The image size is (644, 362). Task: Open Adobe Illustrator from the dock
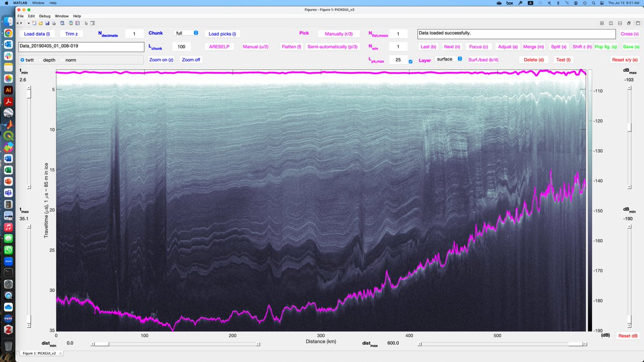[x=9, y=90]
